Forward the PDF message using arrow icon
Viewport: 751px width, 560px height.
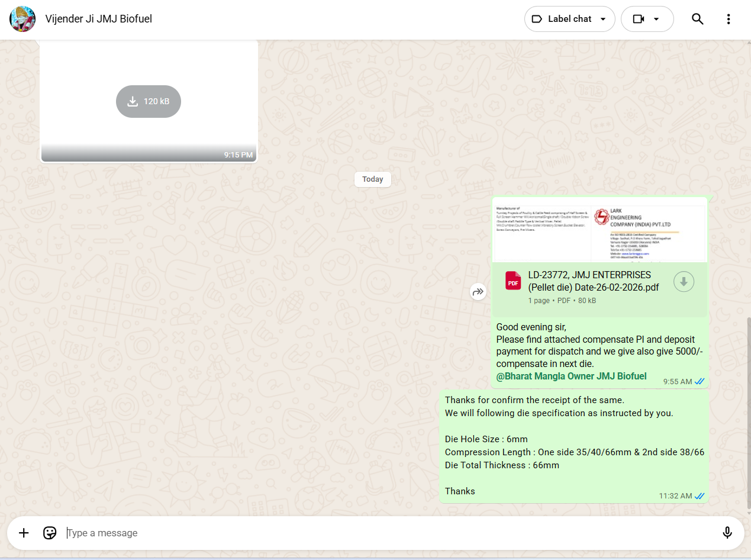point(478,291)
